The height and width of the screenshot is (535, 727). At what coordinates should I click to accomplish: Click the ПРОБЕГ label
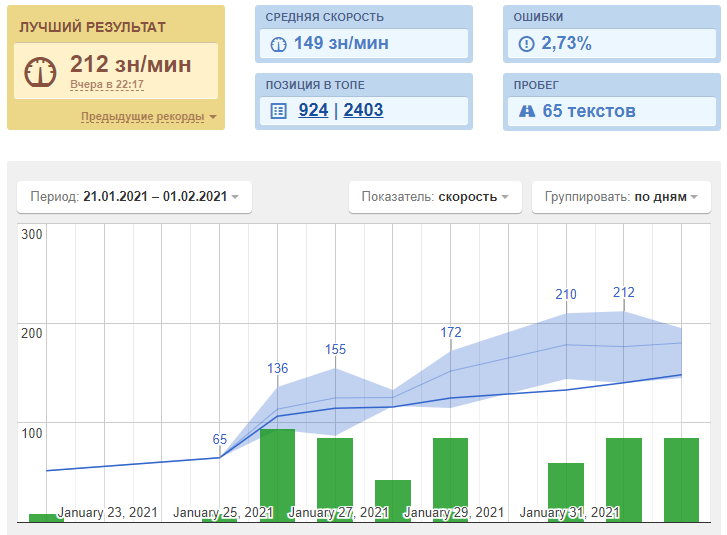(x=536, y=85)
